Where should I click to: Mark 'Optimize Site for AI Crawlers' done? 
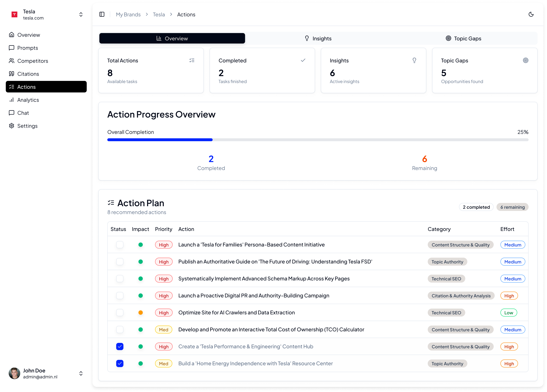pos(120,312)
